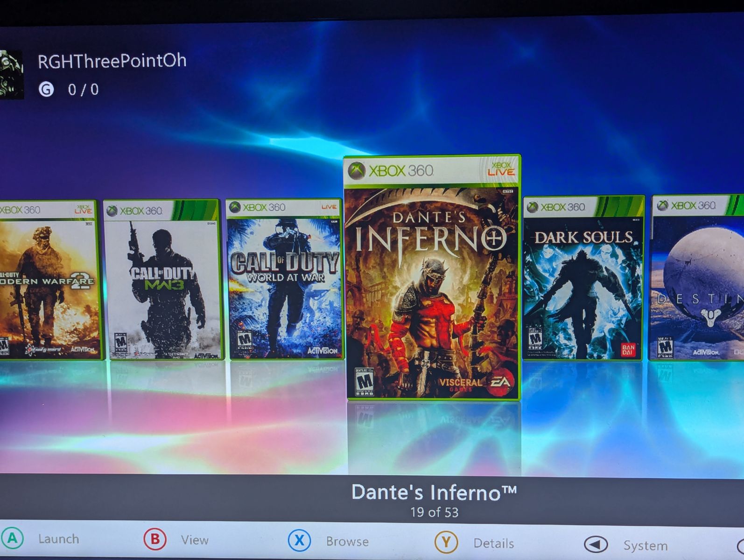Screen dimensions: 744x560
Task: Click the RGHThreePointOh gamertag
Action: coord(112,61)
